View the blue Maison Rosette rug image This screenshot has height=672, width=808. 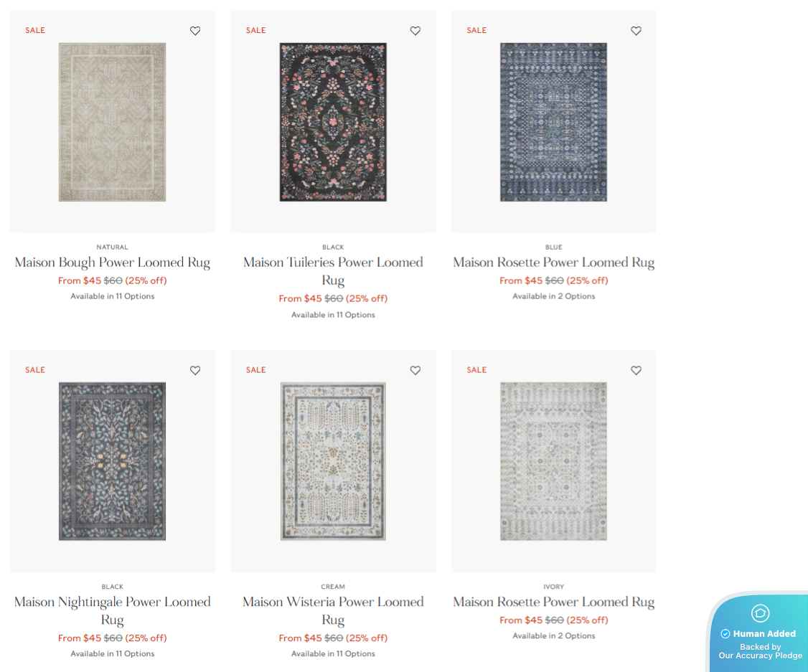[x=553, y=122]
